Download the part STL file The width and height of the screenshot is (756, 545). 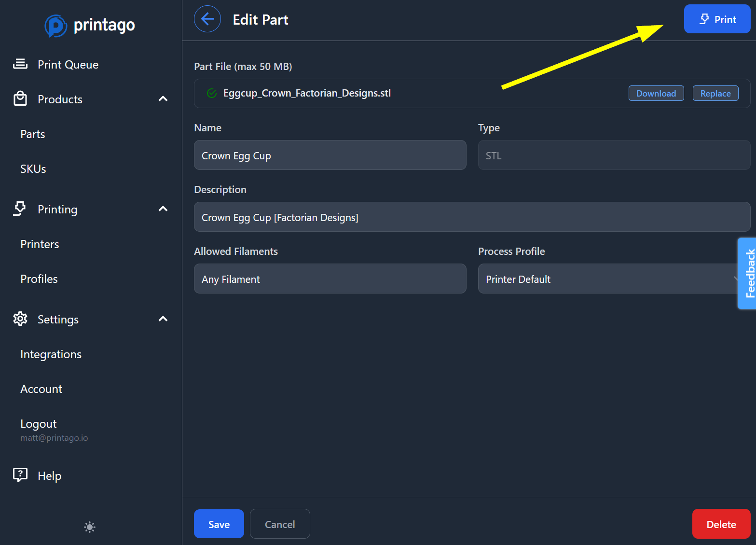656,93
